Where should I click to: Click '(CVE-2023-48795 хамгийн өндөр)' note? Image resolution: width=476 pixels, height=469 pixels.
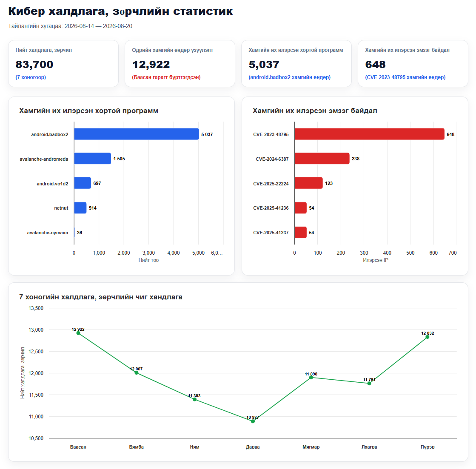(x=405, y=77)
